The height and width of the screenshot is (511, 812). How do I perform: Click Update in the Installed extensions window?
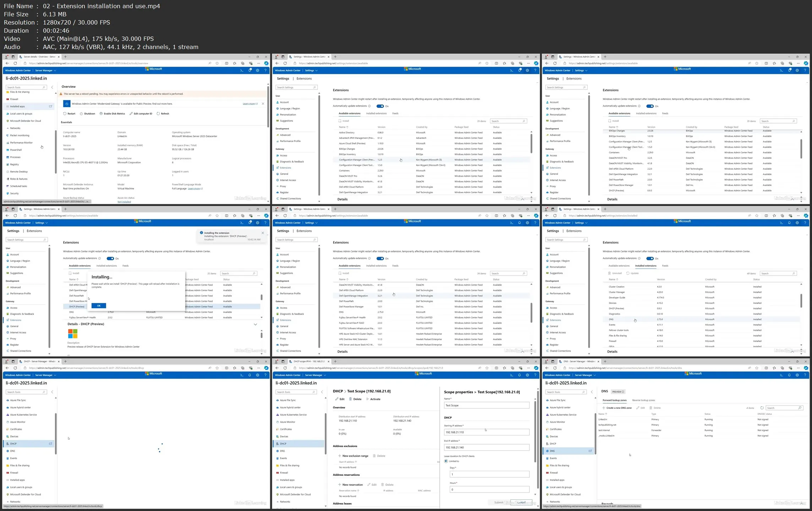633,273
